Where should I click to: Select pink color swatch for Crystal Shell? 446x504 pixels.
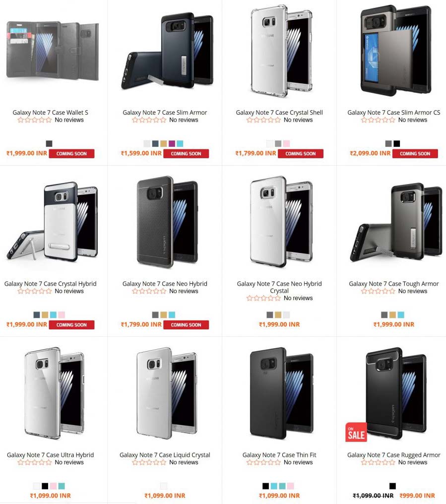(x=286, y=144)
